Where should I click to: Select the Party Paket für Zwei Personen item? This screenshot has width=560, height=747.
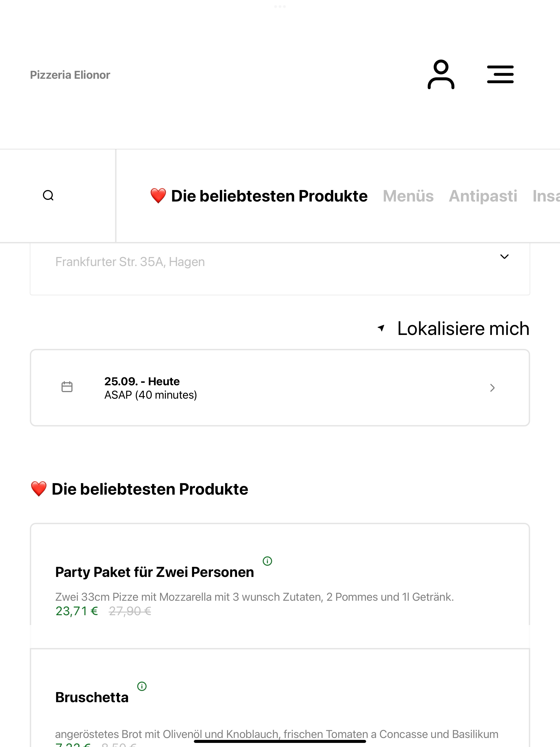click(x=280, y=586)
